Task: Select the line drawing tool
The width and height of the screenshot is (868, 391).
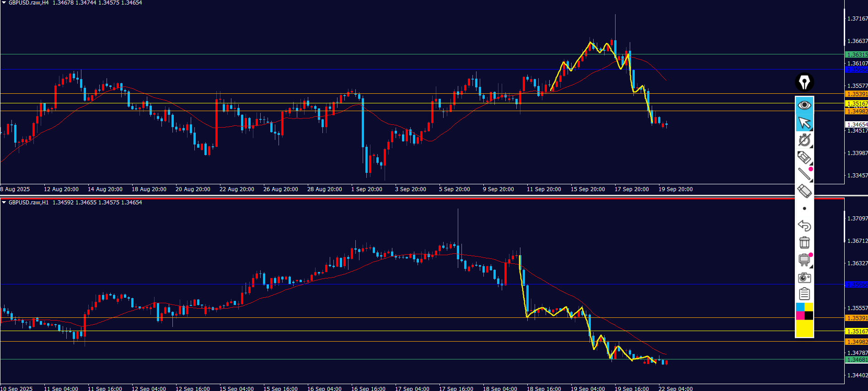Action: click(x=804, y=174)
